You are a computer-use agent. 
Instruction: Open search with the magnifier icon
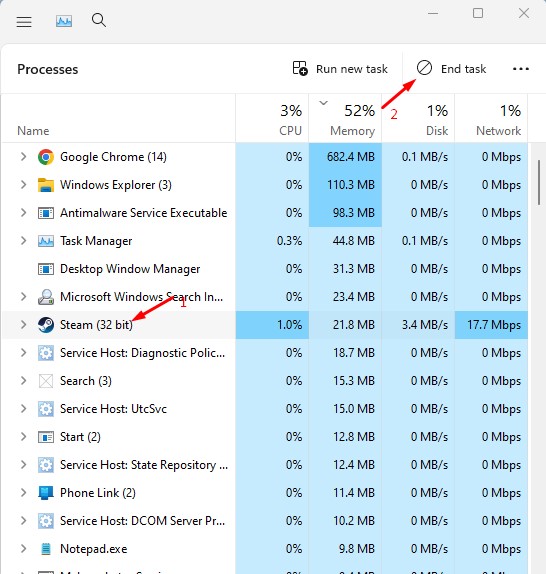(99, 20)
